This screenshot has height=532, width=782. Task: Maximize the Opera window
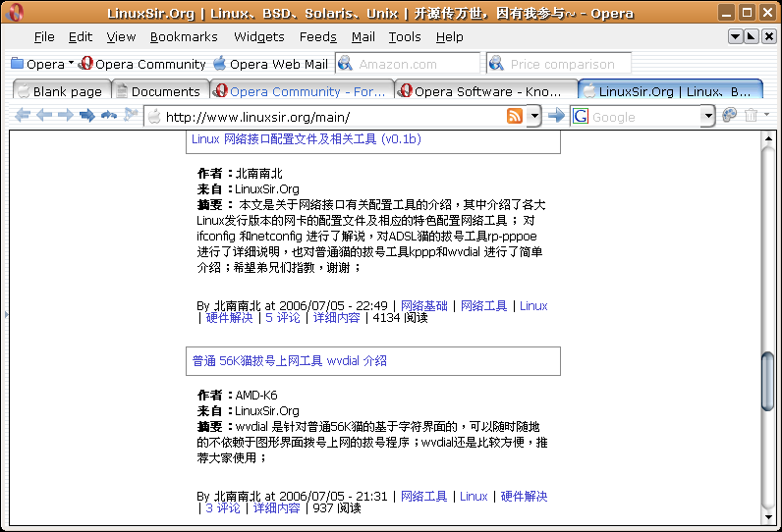tap(747, 13)
